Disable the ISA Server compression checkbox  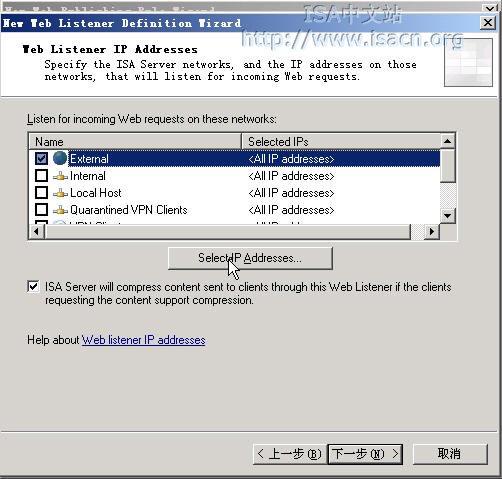coord(33,287)
